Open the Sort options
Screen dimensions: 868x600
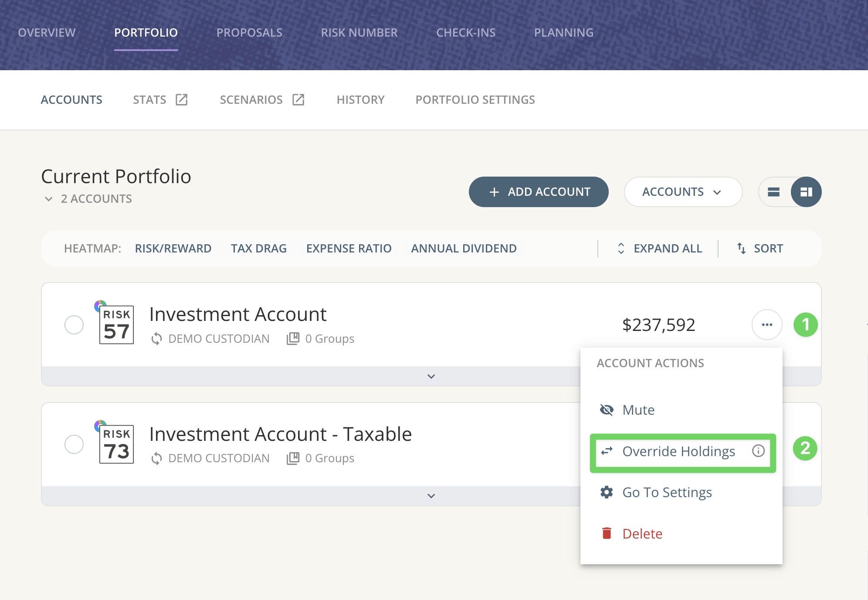[x=759, y=249]
